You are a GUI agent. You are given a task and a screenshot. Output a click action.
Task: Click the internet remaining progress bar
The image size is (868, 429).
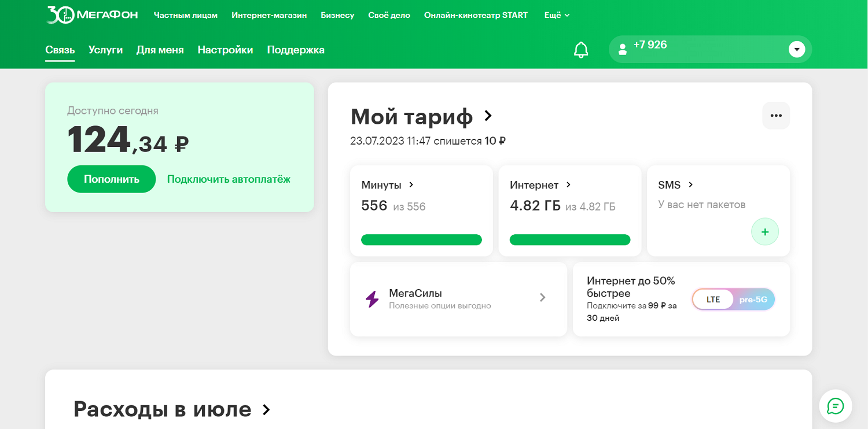click(x=570, y=240)
